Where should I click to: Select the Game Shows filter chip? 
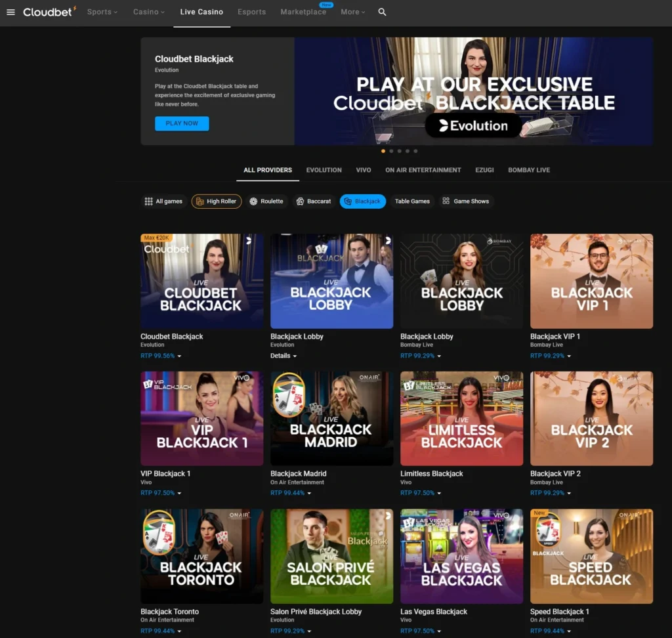click(x=466, y=201)
